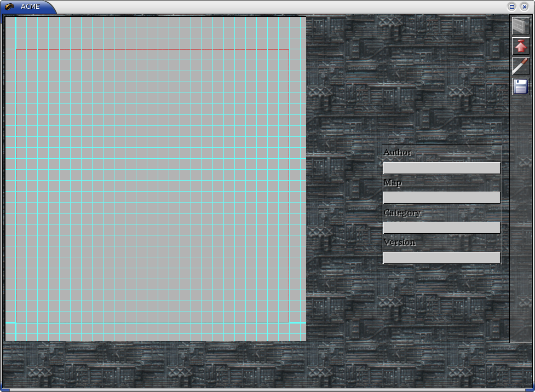Click into the Version text field
This screenshot has height=392, width=535.
pos(441,257)
